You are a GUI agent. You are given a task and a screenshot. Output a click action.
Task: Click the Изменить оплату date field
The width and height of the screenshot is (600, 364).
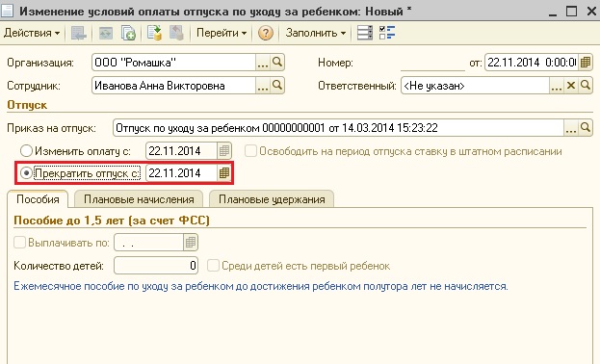[x=181, y=151]
